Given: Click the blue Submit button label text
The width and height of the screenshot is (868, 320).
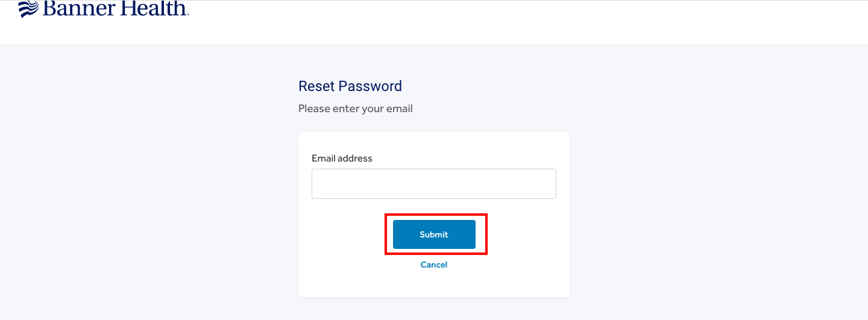Looking at the screenshot, I should coord(434,234).
